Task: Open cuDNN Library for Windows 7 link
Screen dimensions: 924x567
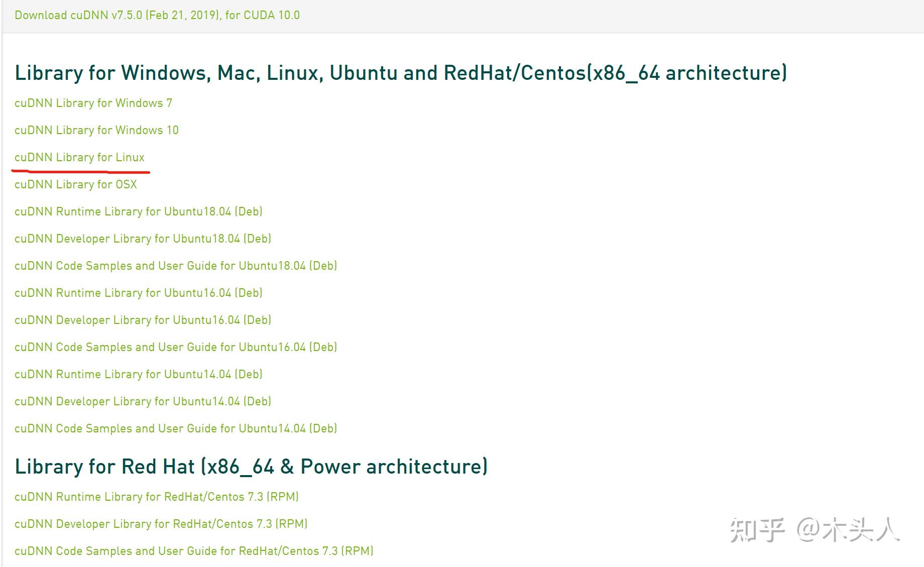Action: click(93, 103)
